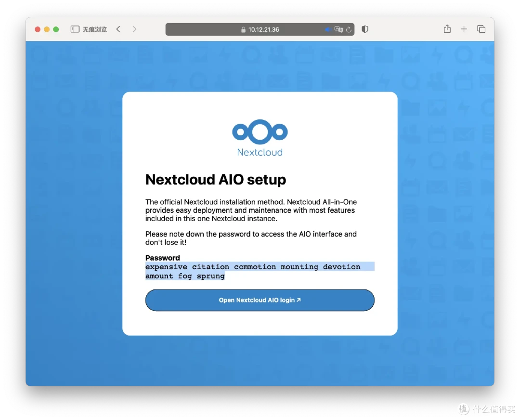Click 'The official Nextcloud installation method' paragraph

(251, 210)
